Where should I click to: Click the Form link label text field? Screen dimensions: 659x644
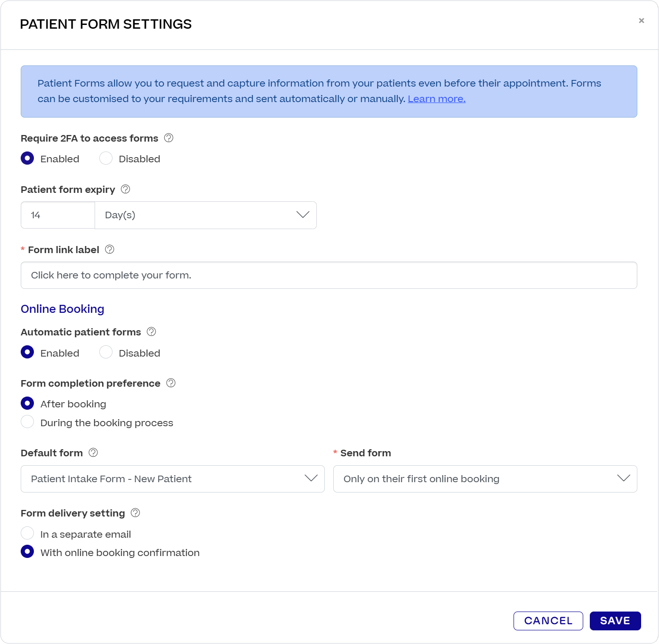click(x=329, y=275)
